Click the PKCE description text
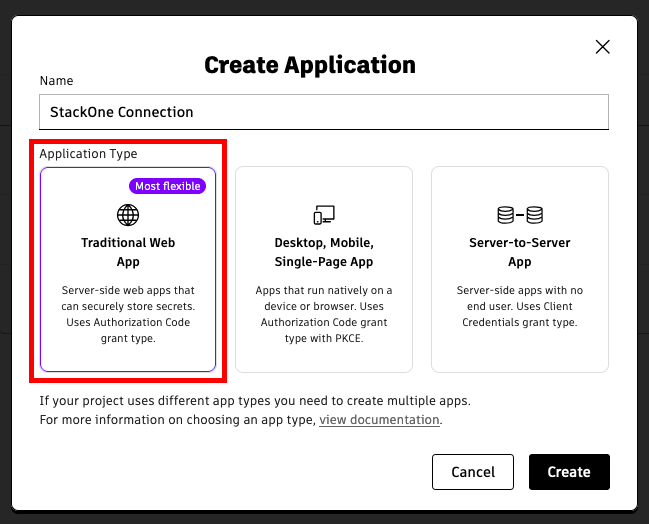This screenshot has height=524, width=649. click(324, 314)
